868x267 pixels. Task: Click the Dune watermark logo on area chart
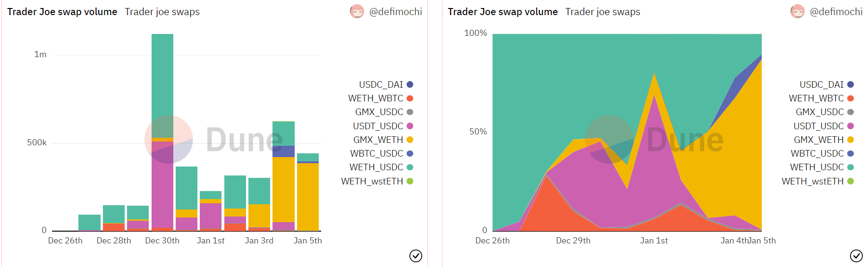click(655, 140)
